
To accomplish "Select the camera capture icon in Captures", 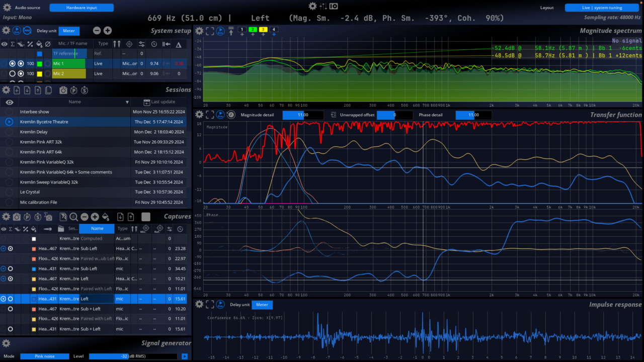I will point(17,216).
